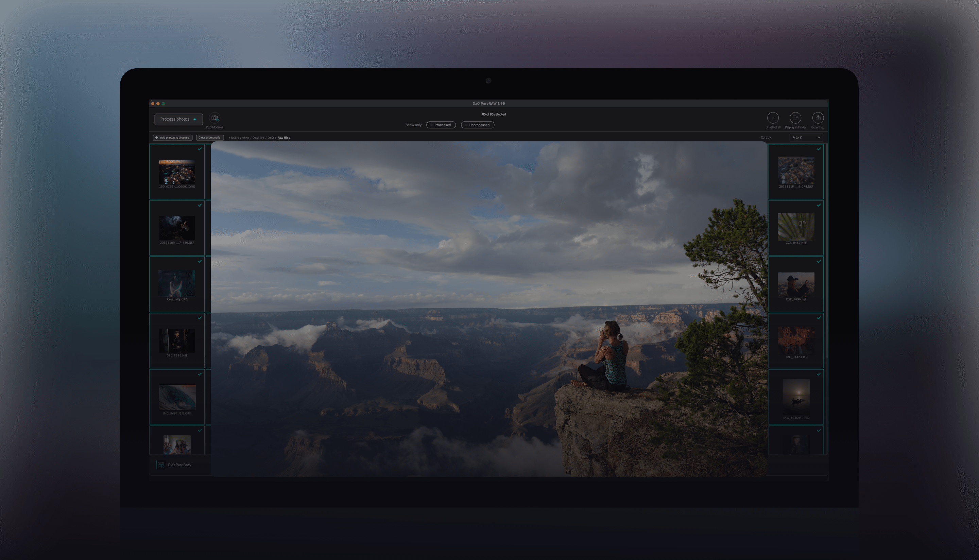Open the Raw files breadcrumb folder

tap(283, 137)
